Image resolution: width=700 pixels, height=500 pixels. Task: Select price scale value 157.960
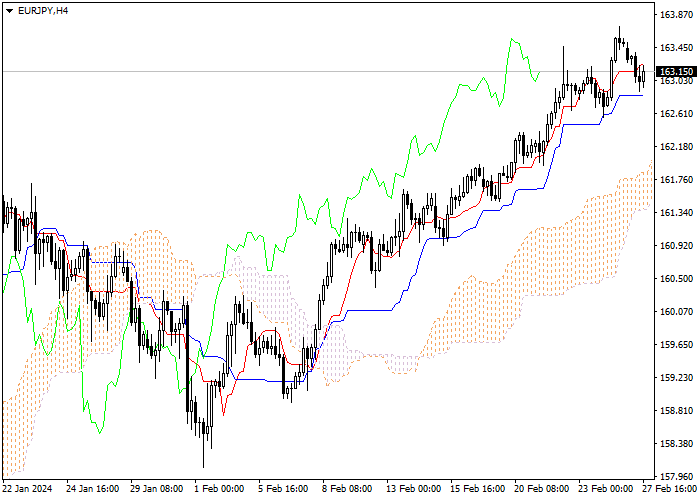(676, 476)
